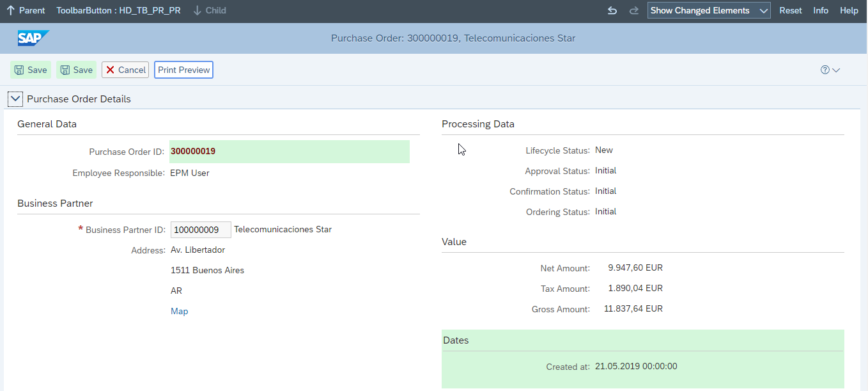Click the red X icon on Cancel button
The width and height of the screenshot is (868, 391).
tap(111, 70)
